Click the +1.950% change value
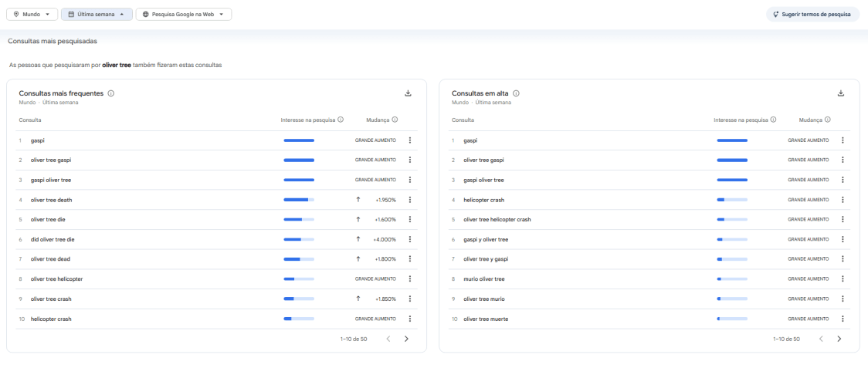 tap(385, 200)
